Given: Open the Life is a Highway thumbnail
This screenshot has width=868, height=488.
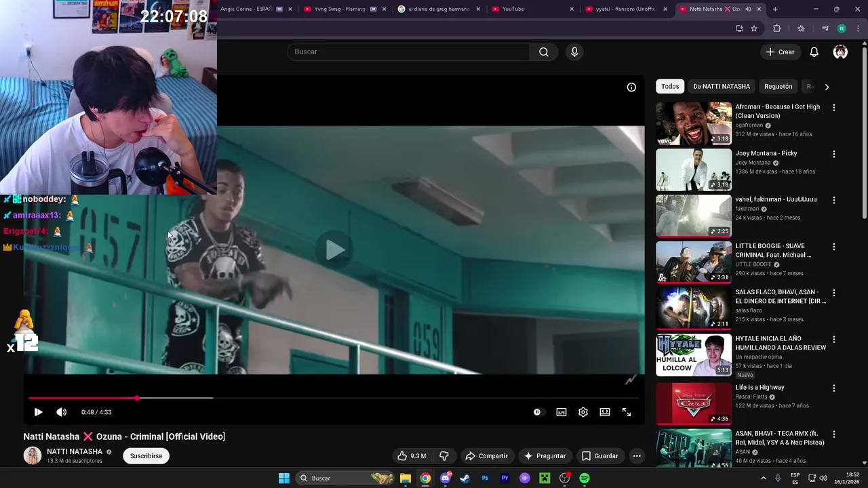Looking at the screenshot, I should pyautogui.click(x=694, y=403).
